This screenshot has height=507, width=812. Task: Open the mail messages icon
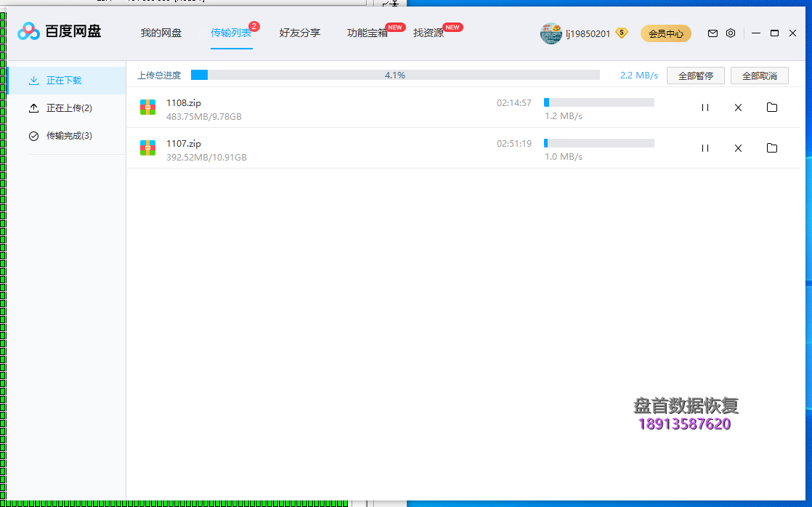click(712, 33)
